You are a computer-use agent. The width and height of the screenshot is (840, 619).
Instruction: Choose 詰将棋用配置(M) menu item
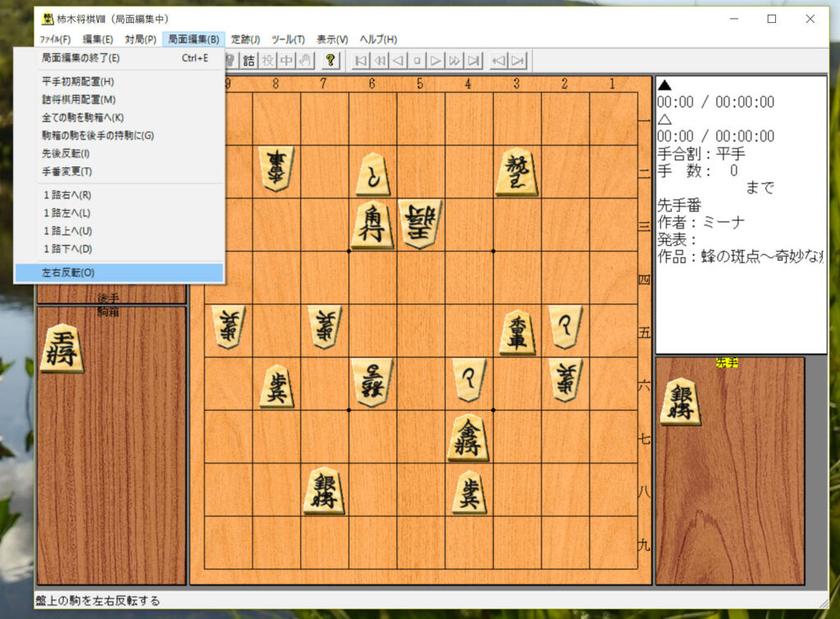coord(79,99)
